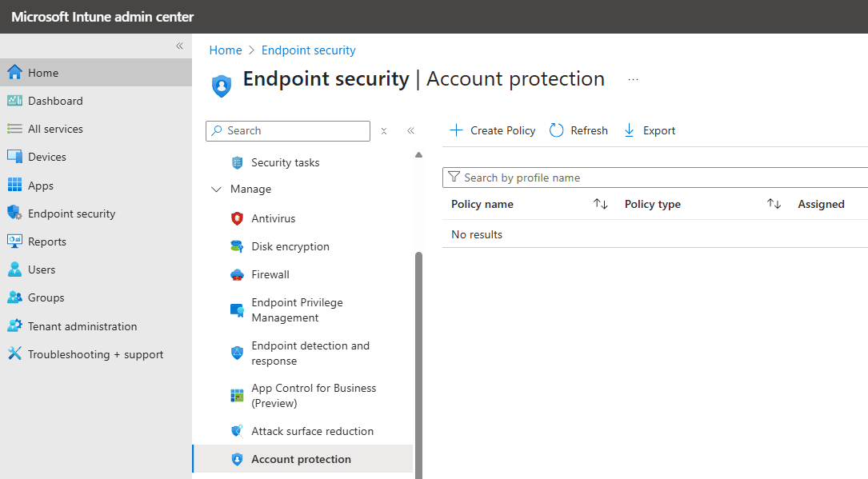
Task: Click the menu pane scrollbar thumb
Action: [x=418, y=365]
